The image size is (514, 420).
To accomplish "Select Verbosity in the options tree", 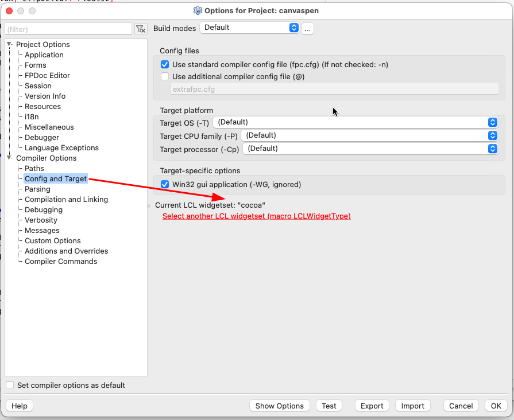I will coord(41,220).
